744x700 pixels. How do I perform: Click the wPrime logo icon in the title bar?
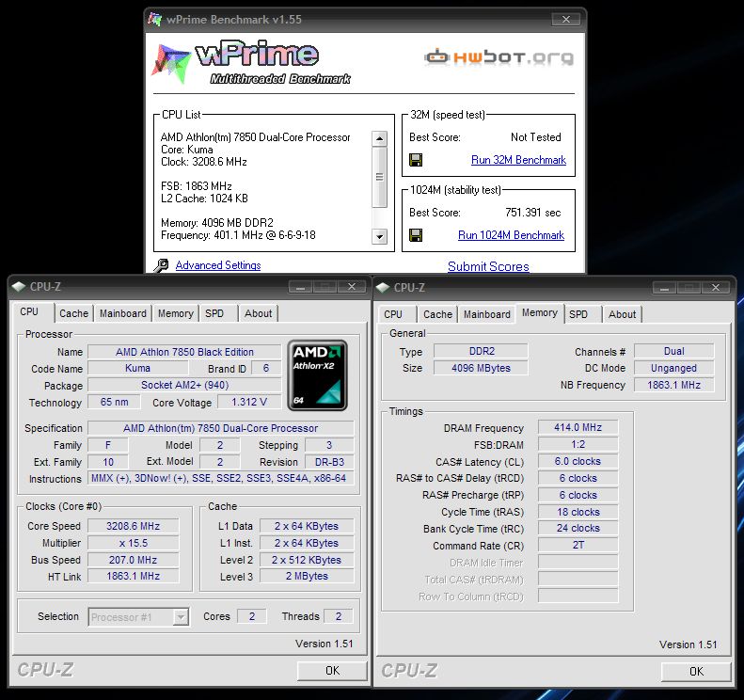click(154, 20)
